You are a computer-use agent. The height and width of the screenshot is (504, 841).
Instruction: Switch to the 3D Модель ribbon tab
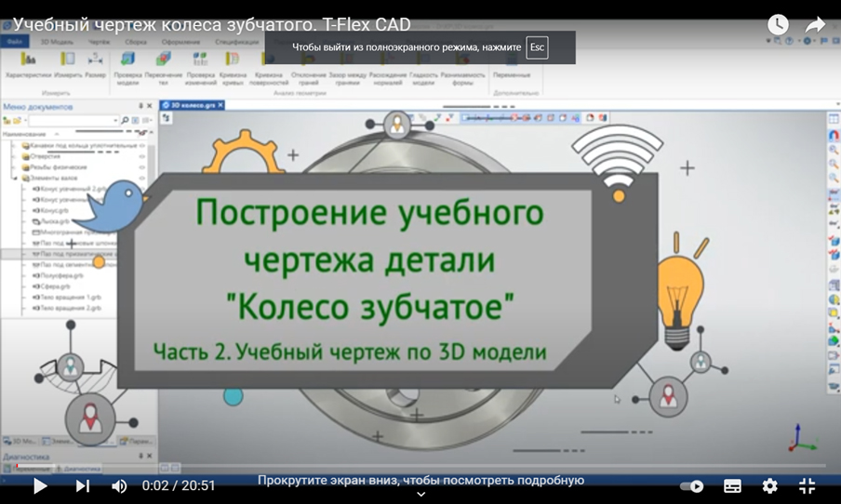pos(57,42)
